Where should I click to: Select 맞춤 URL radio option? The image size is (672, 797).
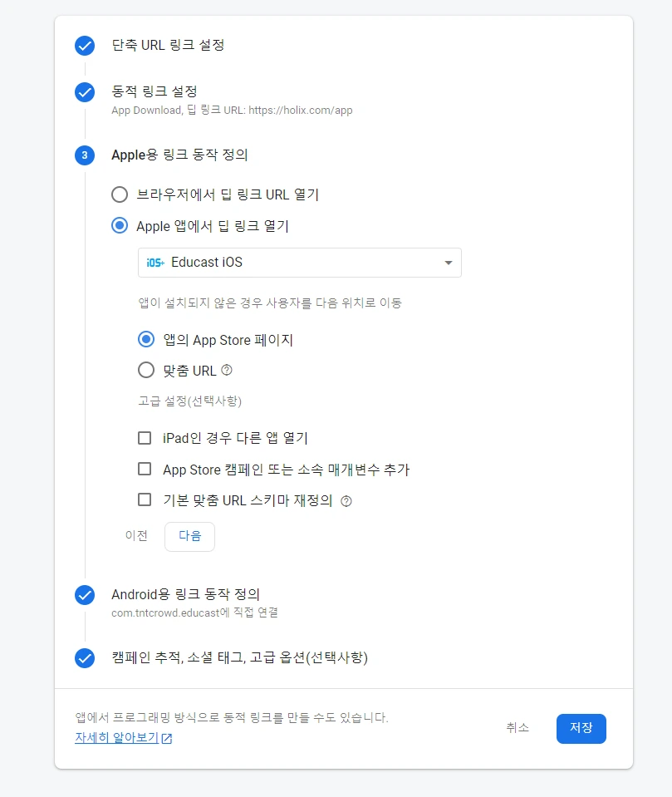146,370
